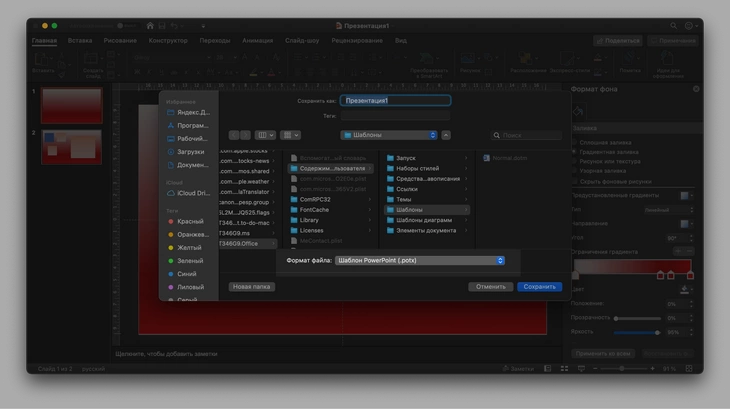Select iCloud Drive in the sidebar
Viewport: 730px width, 409px height.
point(189,193)
